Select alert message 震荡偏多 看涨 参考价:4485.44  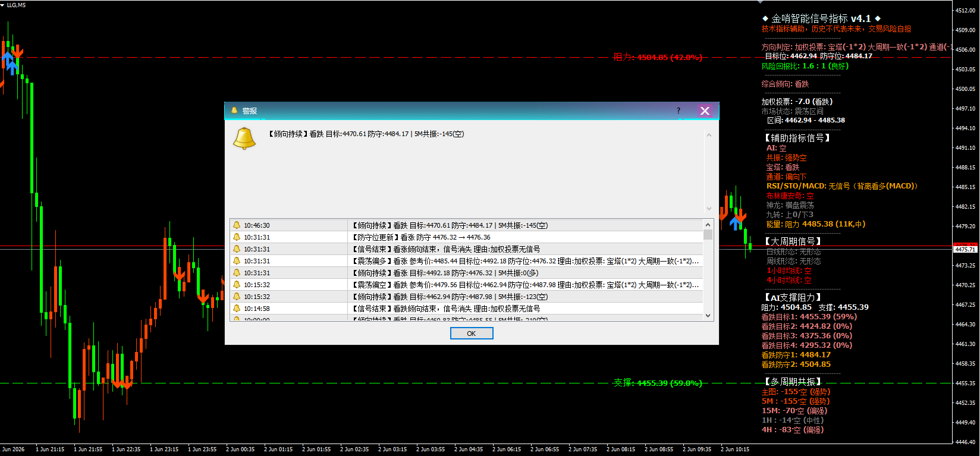[x=525, y=261]
